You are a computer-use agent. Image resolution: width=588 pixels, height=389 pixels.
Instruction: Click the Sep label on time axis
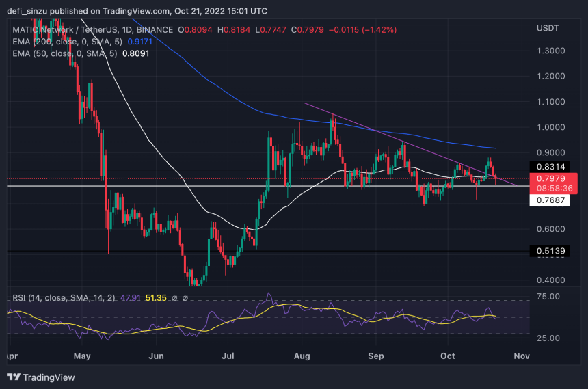[376, 356]
